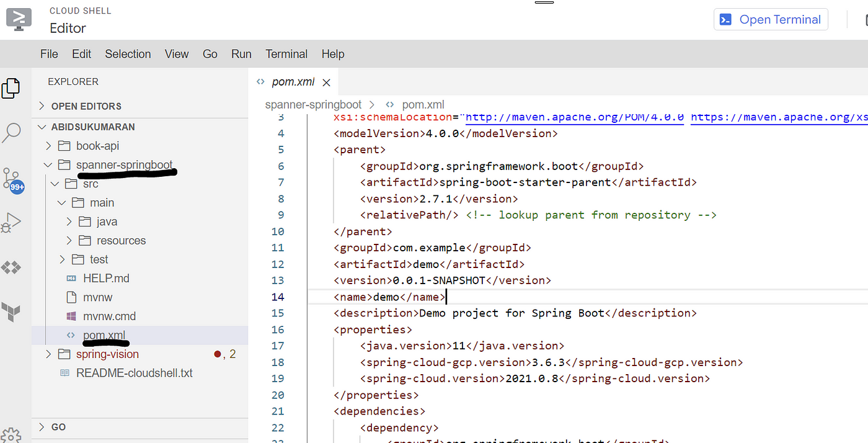
Task: Open the Run menu
Action: [241, 54]
